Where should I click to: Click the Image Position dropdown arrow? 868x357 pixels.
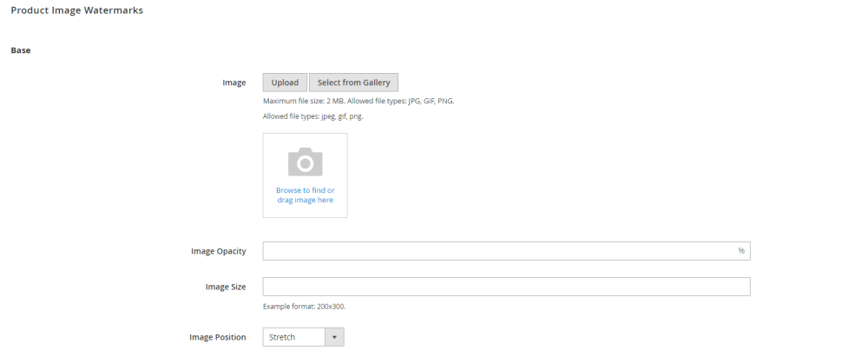[x=334, y=337]
